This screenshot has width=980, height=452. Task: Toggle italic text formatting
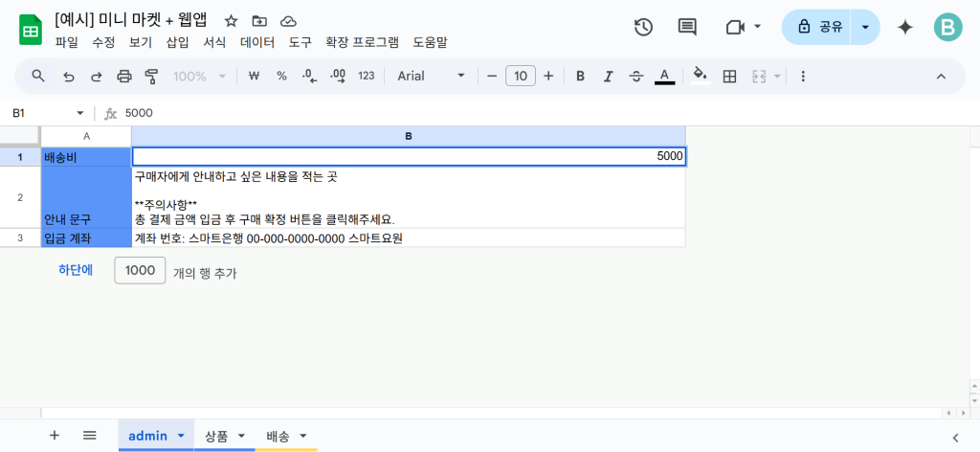pyautogui.click(x=608, y=77)
